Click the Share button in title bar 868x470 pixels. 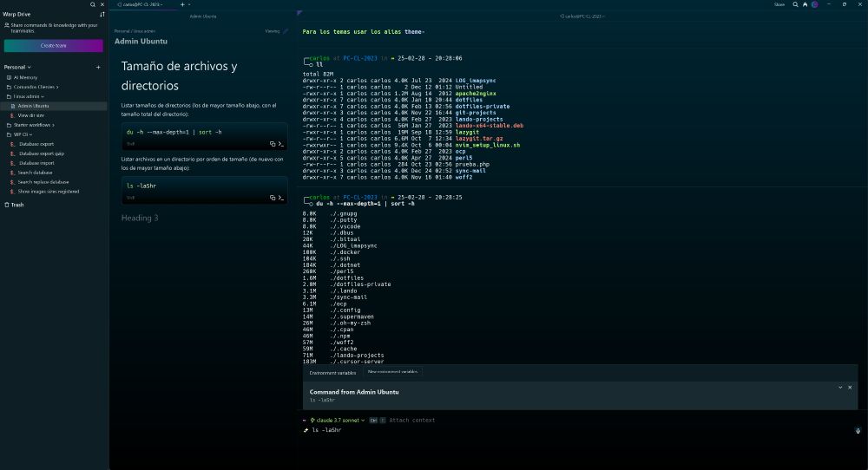point(779,4)
